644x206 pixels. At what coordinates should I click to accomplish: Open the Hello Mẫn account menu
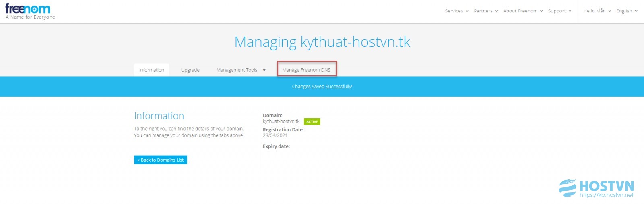click(x=597, y=11)
